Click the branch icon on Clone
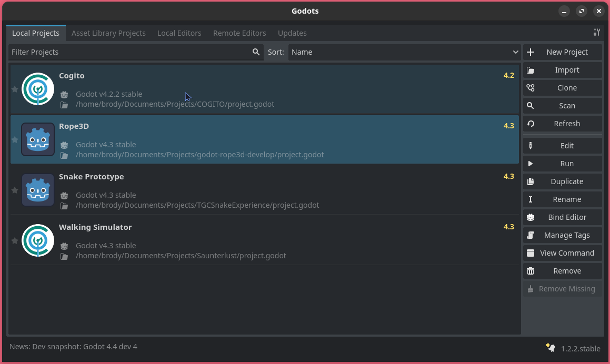This screenshot has width=610, height=364. (530, 88)
